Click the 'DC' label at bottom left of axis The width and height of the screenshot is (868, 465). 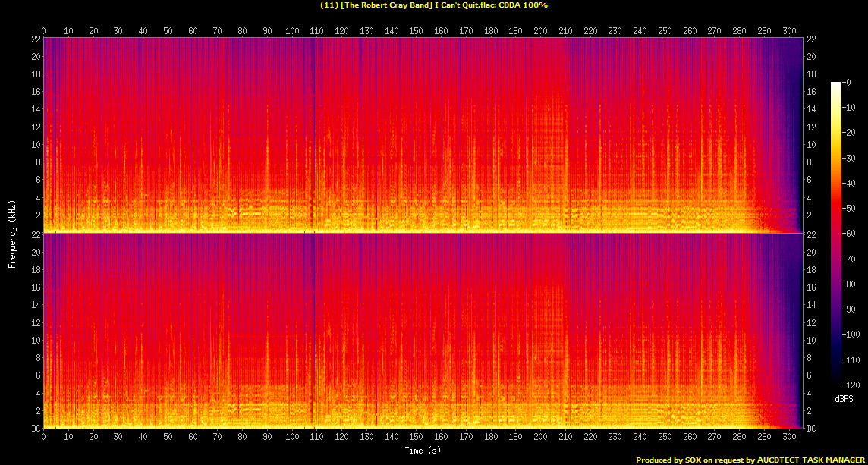(33, 429)
